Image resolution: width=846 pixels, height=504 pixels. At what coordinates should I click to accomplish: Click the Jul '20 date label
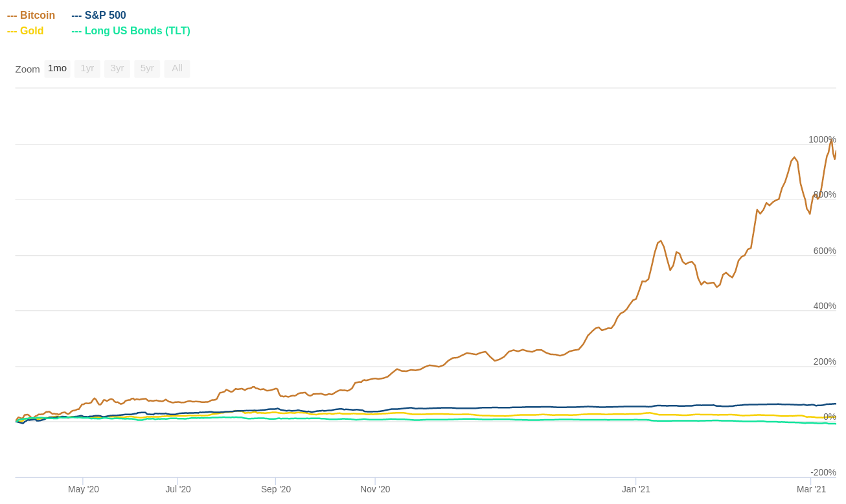[x=178, y=489]
